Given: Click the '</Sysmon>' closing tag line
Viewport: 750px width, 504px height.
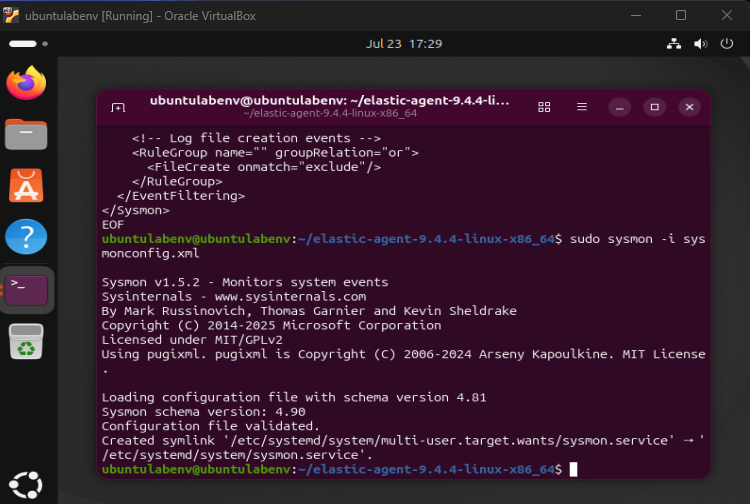Looking at the screenshot, I should tap(135, 210).
